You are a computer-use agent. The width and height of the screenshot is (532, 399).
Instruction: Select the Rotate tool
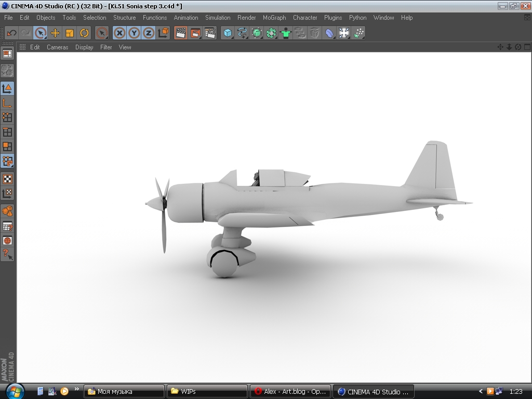[84, 33]
